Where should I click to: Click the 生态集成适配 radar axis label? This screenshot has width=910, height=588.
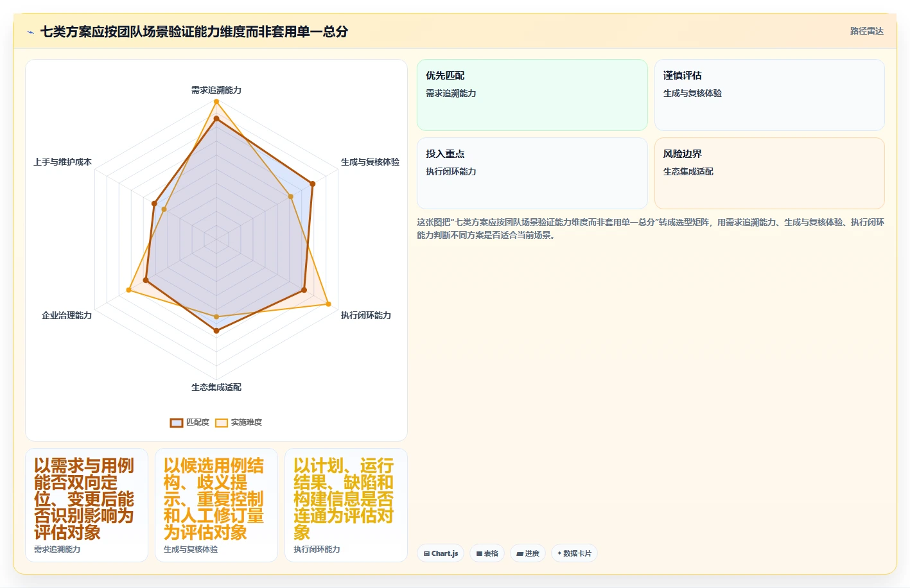pyautogui.click(x=216, y=387)
